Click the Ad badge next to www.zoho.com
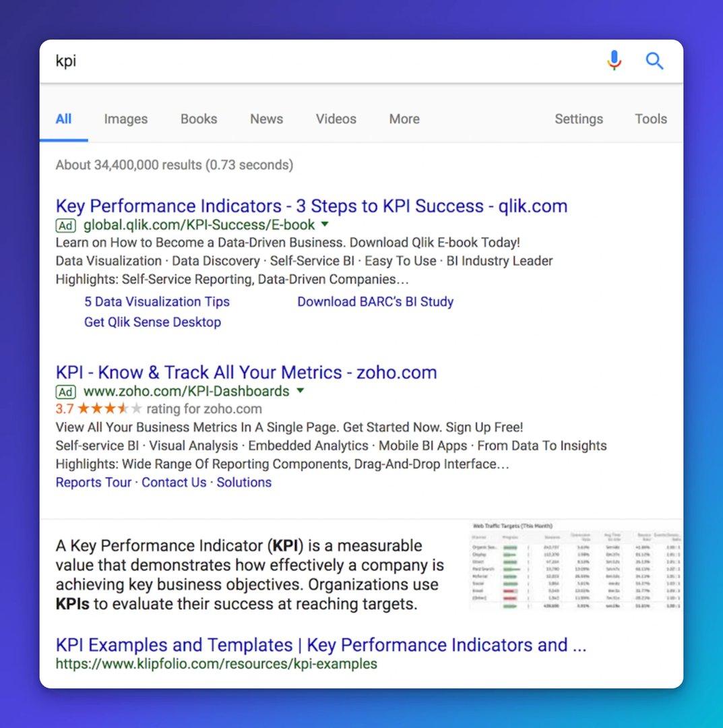The image size is (723, 728). [65, 392]
